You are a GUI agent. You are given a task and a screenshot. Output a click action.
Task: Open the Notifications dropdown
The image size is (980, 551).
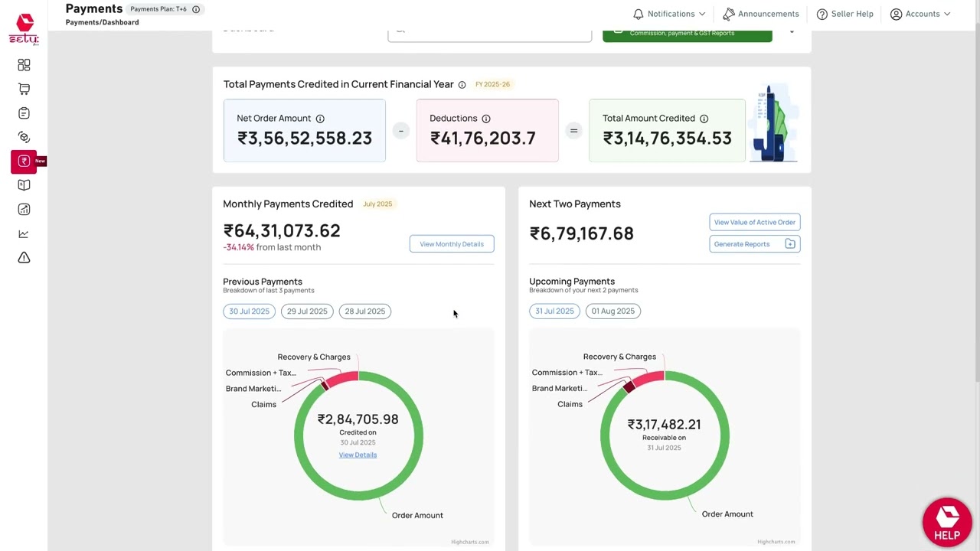pos(669,14)
